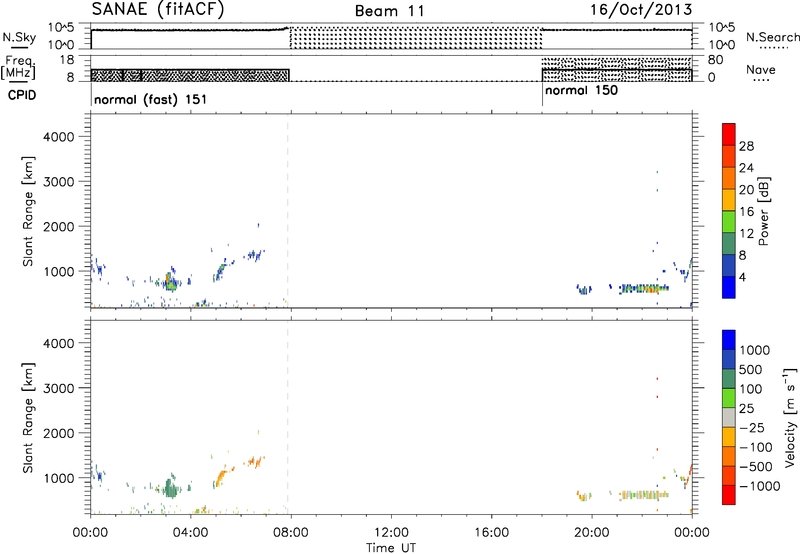Pick the −100 to −25 yellow Velocity swatch
800x554 pixels.
(729, 437)
